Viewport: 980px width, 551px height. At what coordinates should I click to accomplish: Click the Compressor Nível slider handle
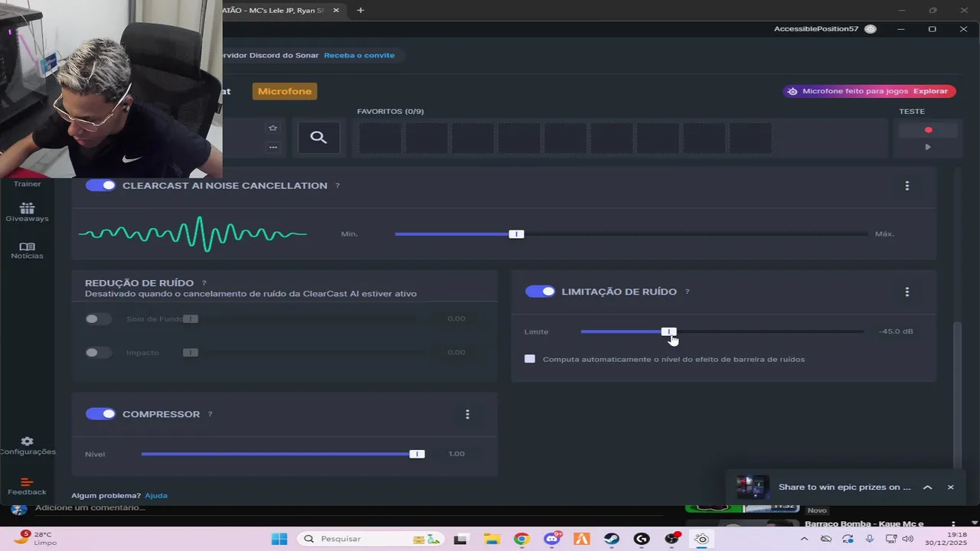click(417, 454)
